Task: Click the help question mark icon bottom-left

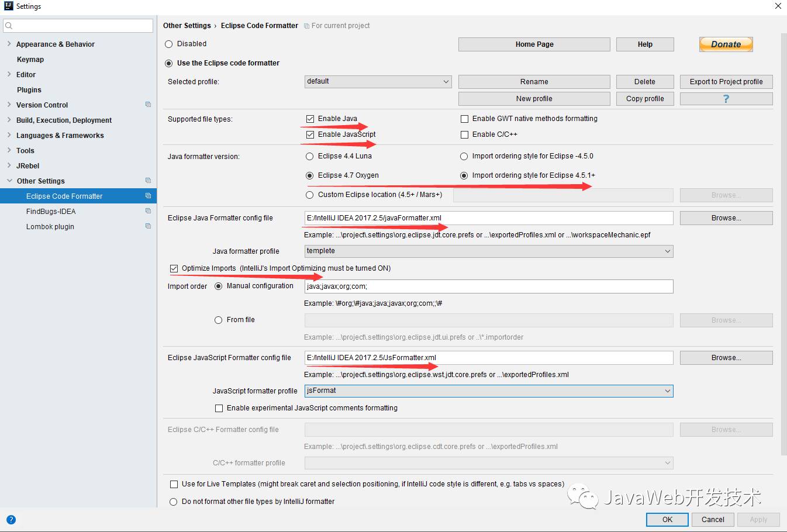Action: coord(11,520)
